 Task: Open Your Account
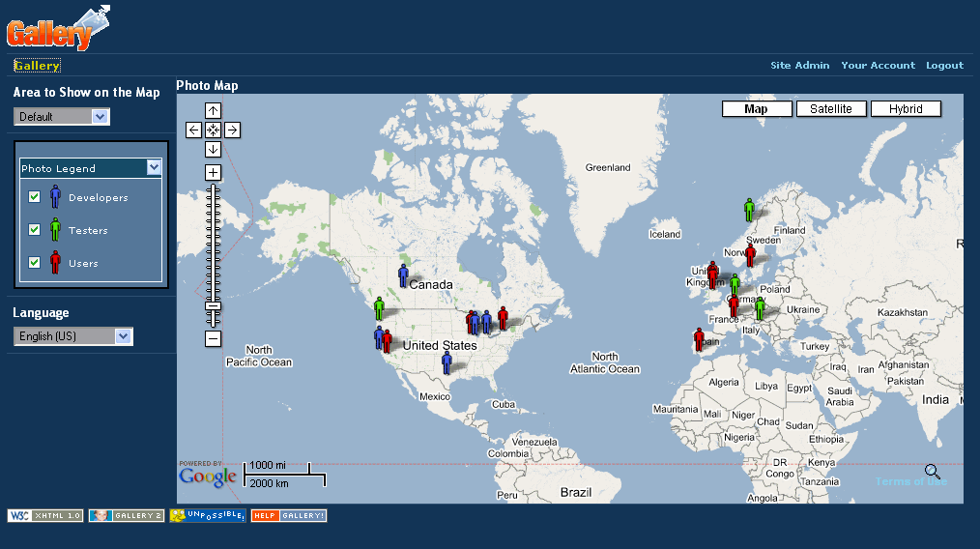879,65
